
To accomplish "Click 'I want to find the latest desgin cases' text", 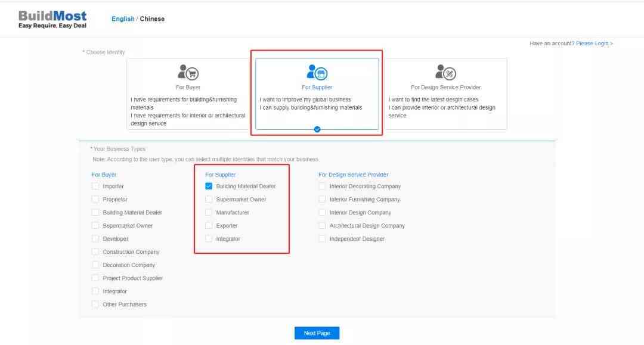I will pos(434,100).
